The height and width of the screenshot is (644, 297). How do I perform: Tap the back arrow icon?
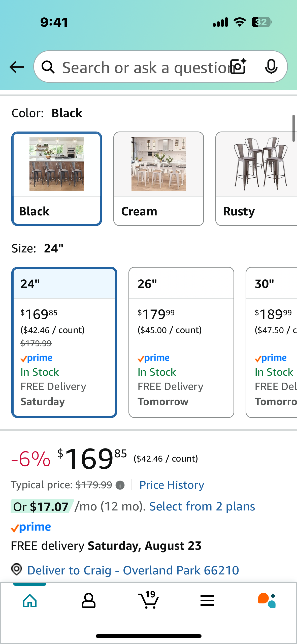pyautogui.click(x=17, y=67)
